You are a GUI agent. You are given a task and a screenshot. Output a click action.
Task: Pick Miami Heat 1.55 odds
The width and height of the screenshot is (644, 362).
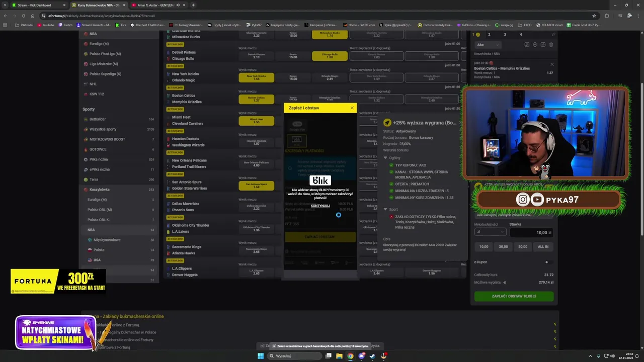256,121
